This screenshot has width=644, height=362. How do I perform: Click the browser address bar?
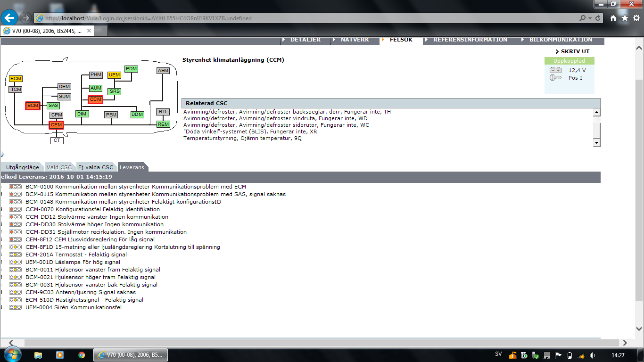[306, 18]
